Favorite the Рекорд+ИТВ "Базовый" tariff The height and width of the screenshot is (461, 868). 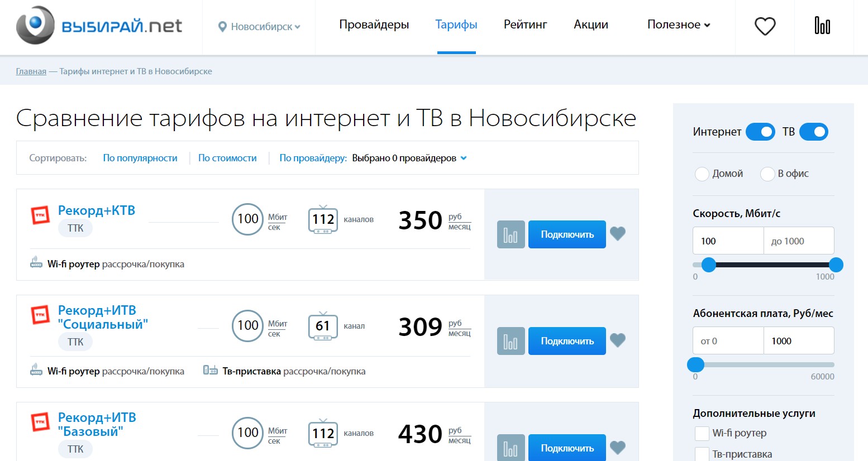(617, 447)
